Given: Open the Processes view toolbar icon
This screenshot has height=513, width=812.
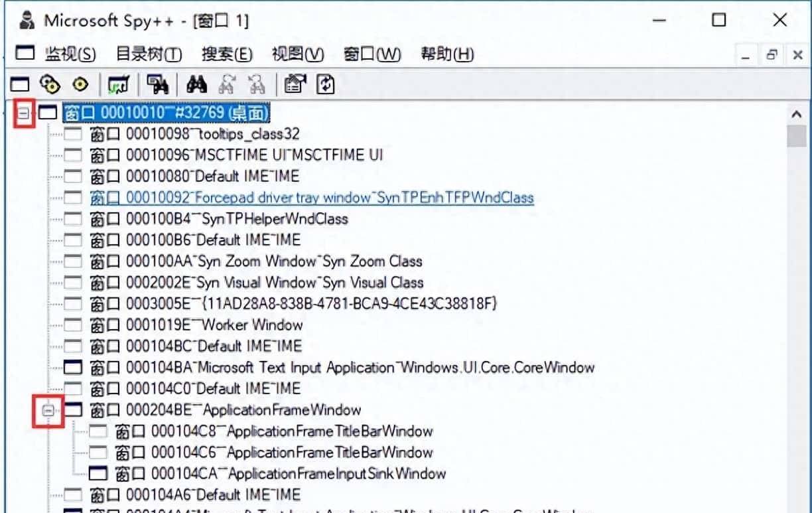Looking at the screenshot, I should [x=50, y=84].
